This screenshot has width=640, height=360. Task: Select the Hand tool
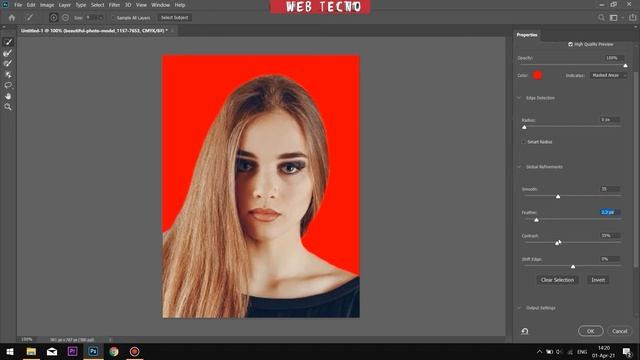point(8,96)
